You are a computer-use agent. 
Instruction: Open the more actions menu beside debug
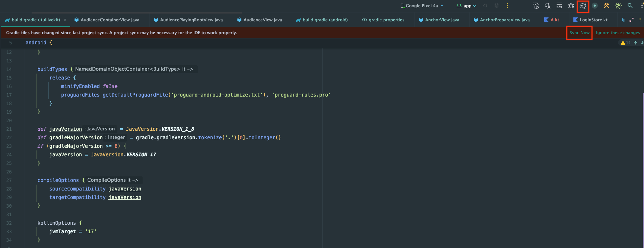tap(508, 6)
